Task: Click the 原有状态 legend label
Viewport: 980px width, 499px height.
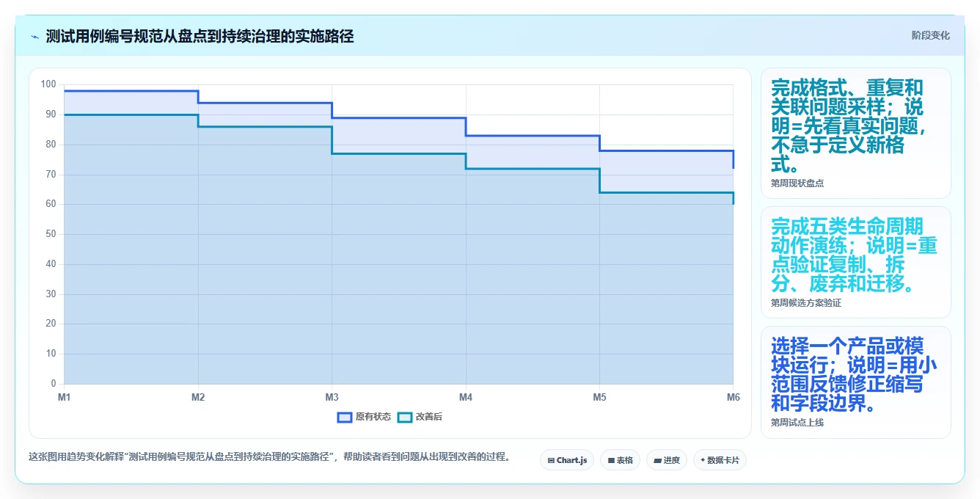Action: 373,417
